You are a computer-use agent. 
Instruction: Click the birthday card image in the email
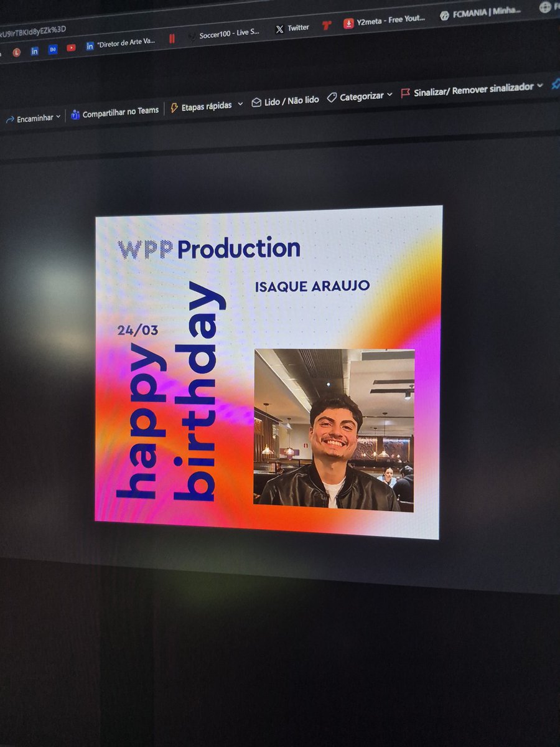(x=268, y=372)
